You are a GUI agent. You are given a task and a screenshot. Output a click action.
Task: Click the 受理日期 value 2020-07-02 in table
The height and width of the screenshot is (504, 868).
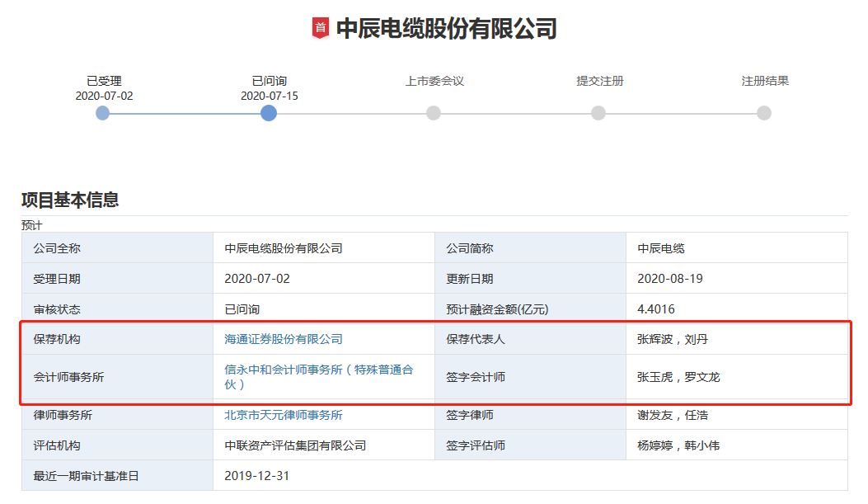pyautogui.click(x=257, y=279)
